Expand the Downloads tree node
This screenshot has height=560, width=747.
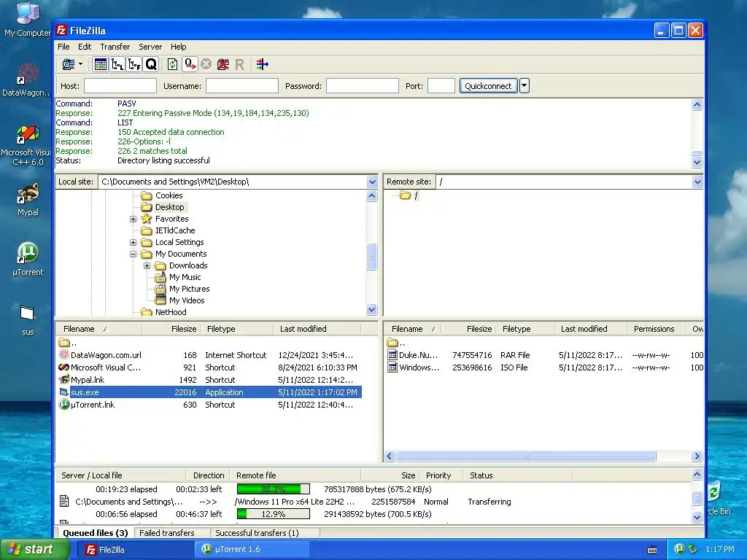(x=147, y=265)
